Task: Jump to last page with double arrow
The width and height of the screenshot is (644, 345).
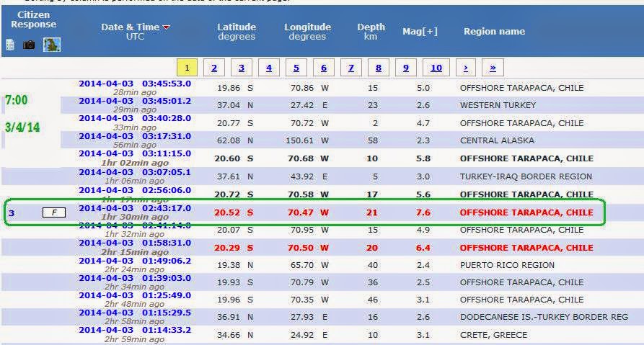Action: coord(493,68)
